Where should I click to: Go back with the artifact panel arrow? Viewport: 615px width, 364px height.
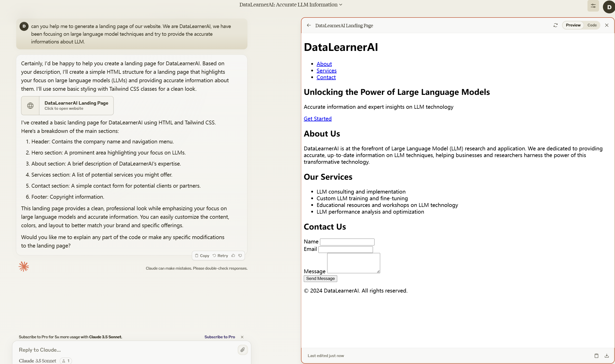(x=309, y=25)
